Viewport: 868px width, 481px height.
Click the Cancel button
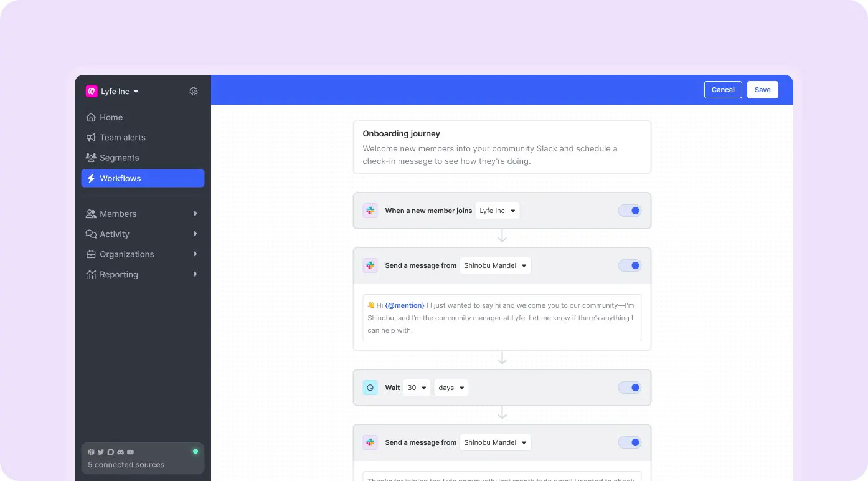coord(723,90)
